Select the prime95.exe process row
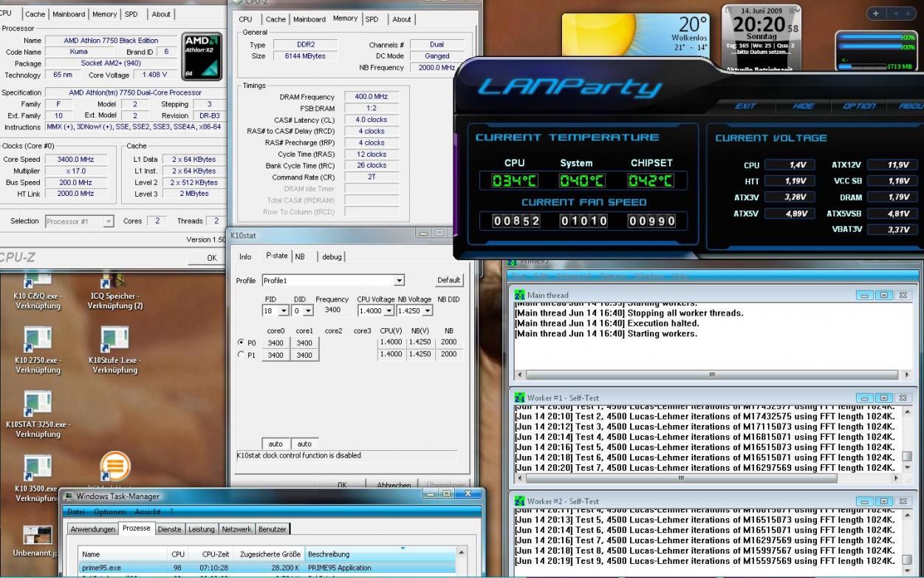The image size is (924, 578). tap(267, 568)
